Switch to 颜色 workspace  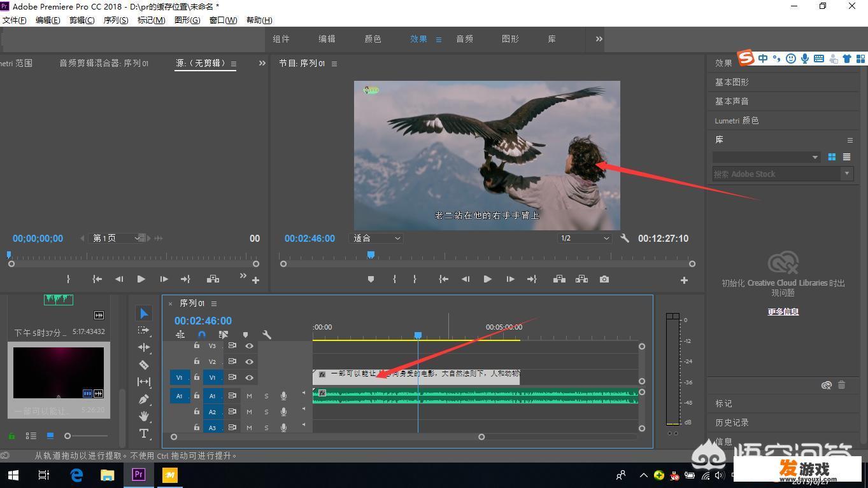pos(373,39)
